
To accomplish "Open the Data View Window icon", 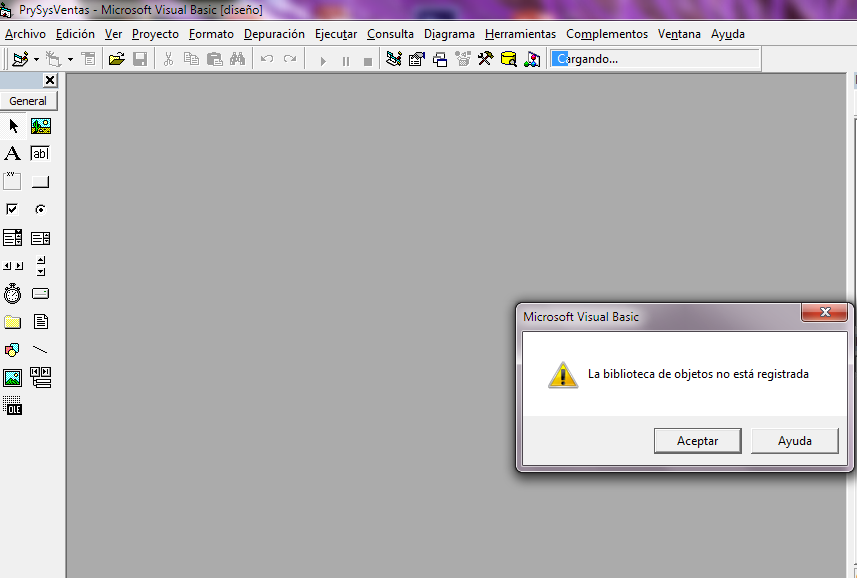I will pos(508,58).
